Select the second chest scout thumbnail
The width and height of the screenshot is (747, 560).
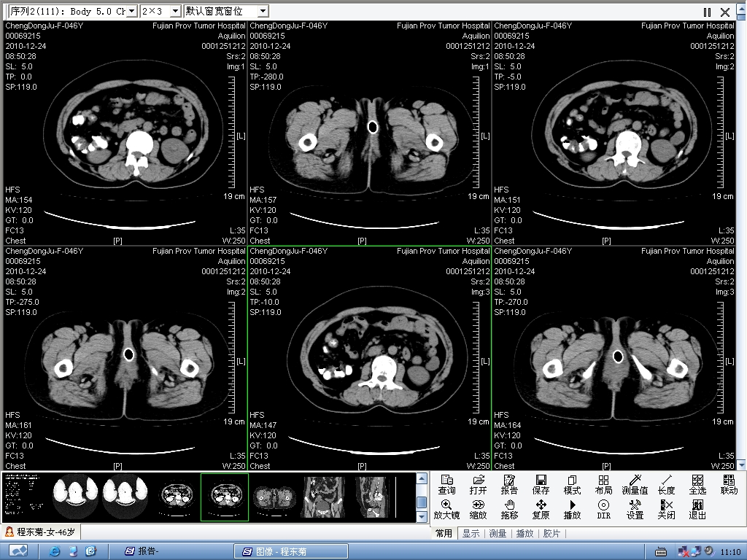pyautogui.click(x=125, y=497)
